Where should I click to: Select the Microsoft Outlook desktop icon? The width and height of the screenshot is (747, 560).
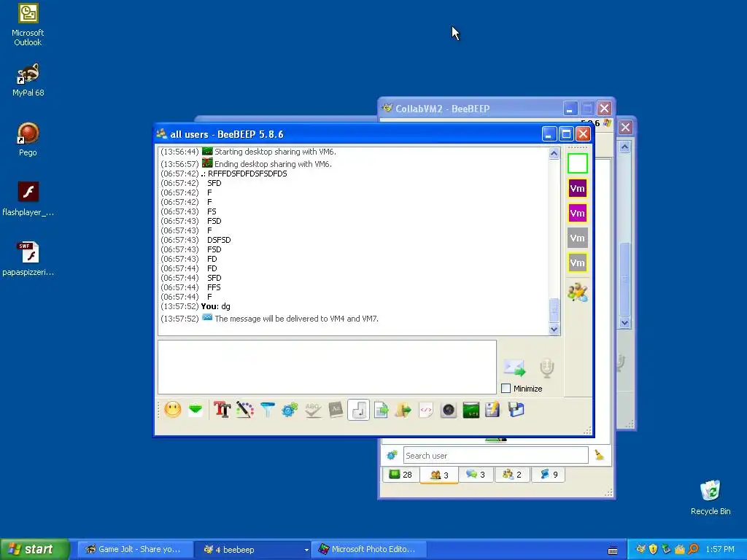coord(28,25)
